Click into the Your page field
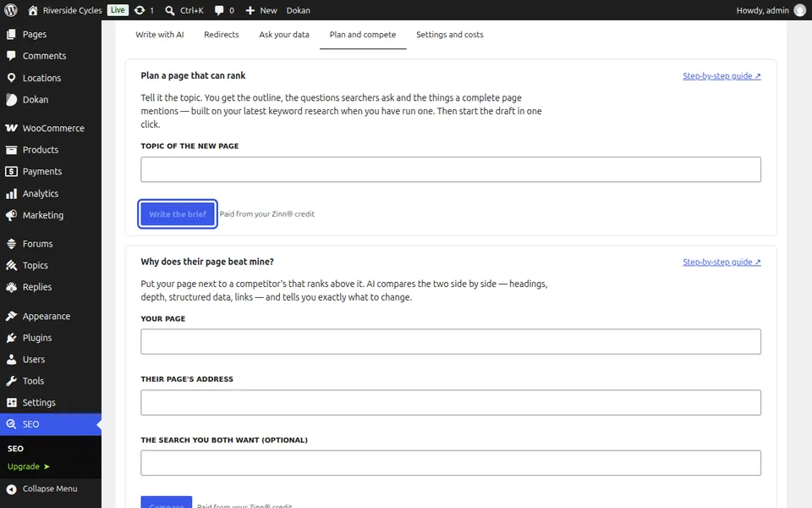 coord(451,341)
